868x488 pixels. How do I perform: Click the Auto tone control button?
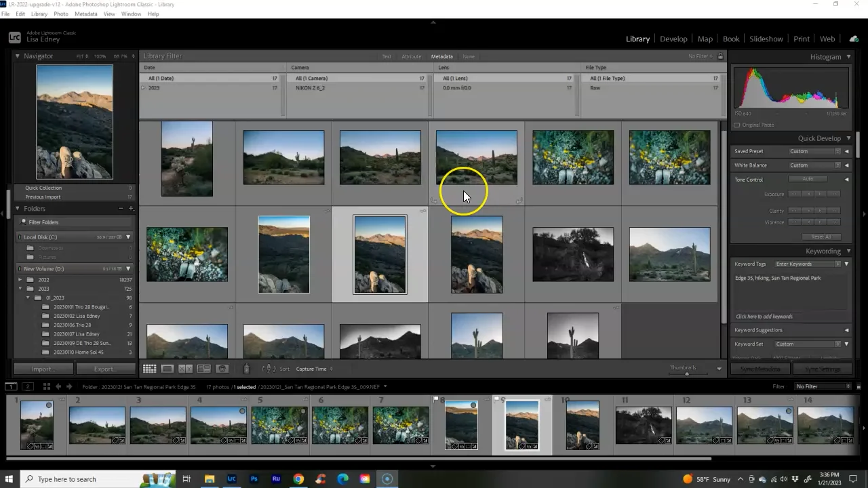pyautogui.click(x=807, y=179)
